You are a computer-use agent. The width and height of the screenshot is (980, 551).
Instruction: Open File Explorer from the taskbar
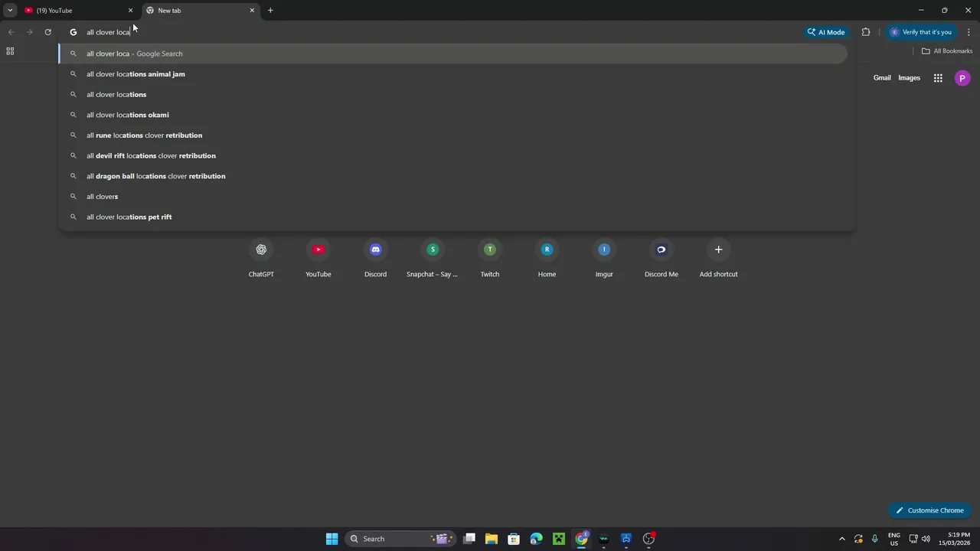click(492, 539)
